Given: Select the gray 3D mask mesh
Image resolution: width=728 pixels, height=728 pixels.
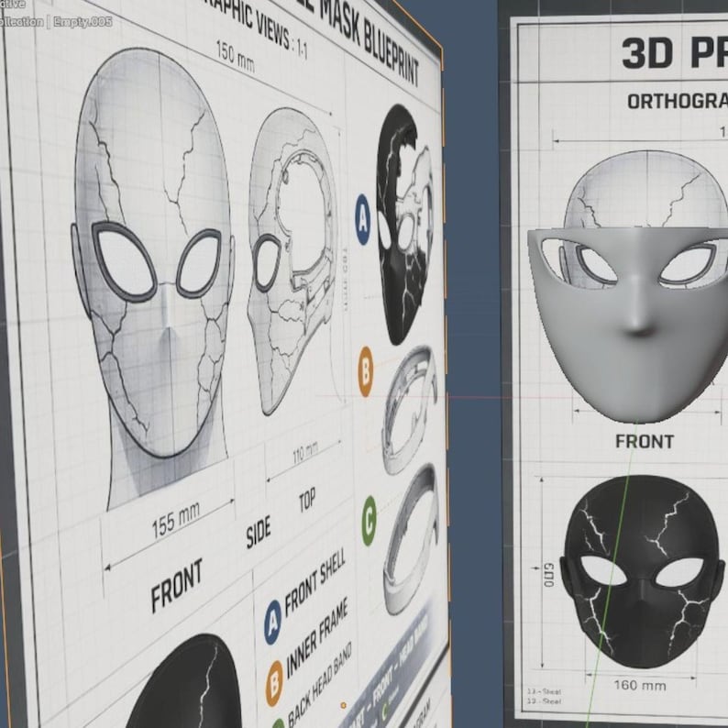Looking at the screenshot, I should tap(636, 325).
